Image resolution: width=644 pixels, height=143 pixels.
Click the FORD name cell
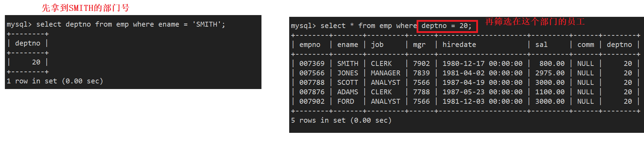pos(345,102)
